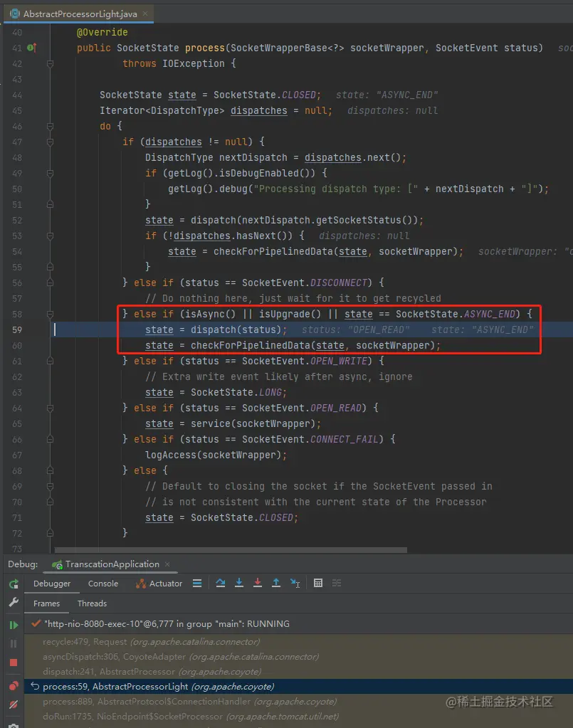The image size is (573, 728).
Task: Click the AbstractProcessorLight.java file type icon
Action: click(15, 14)
